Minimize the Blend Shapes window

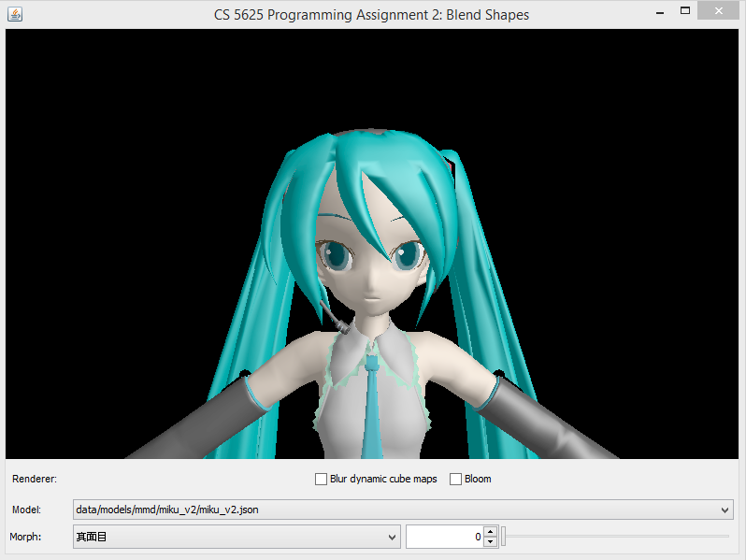tap(658, 11)
